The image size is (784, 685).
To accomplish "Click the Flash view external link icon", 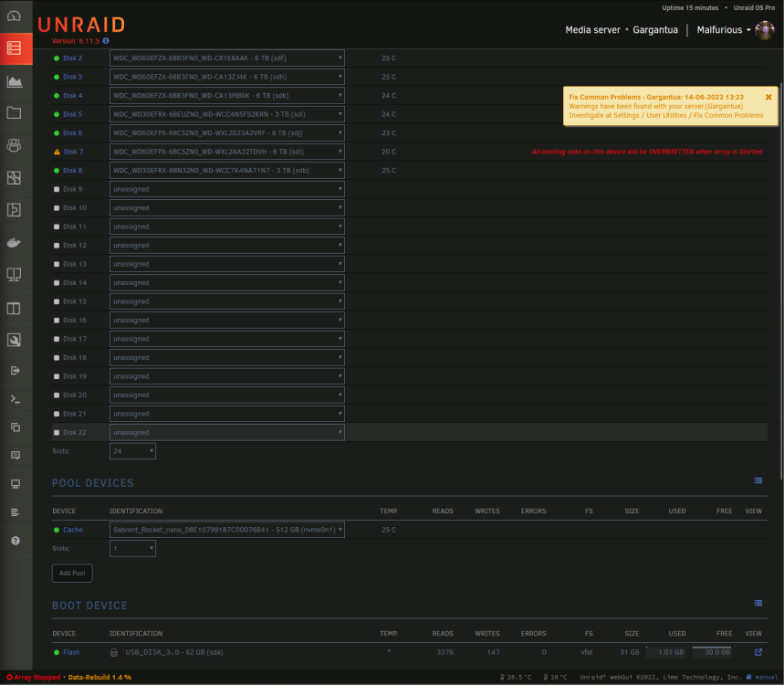I will [x=758, y=652].
